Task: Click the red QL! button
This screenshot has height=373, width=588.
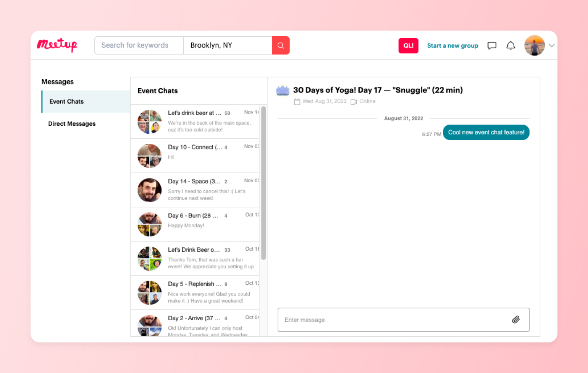Action: [409, 45]
